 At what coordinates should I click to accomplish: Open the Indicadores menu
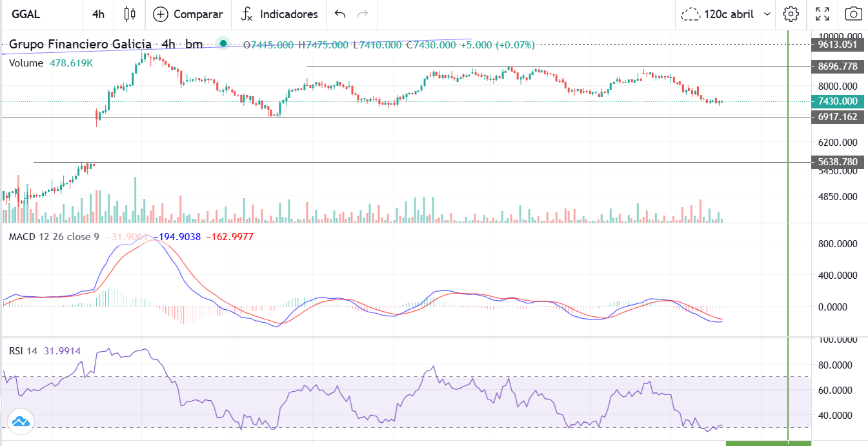tap(279, 14)
